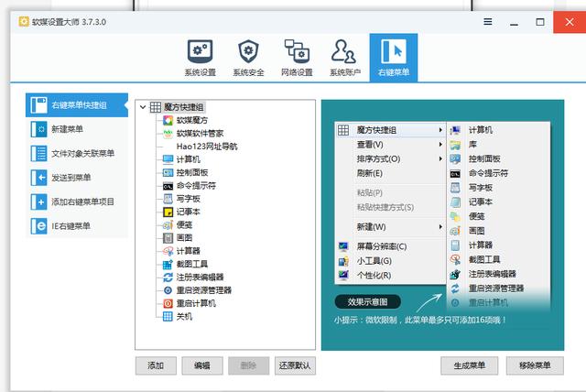Image resolution: width=586 pixels, height=392 pixels.
Task: Select 注册表编辑器 in the tree list
Action: pos(199,277)
